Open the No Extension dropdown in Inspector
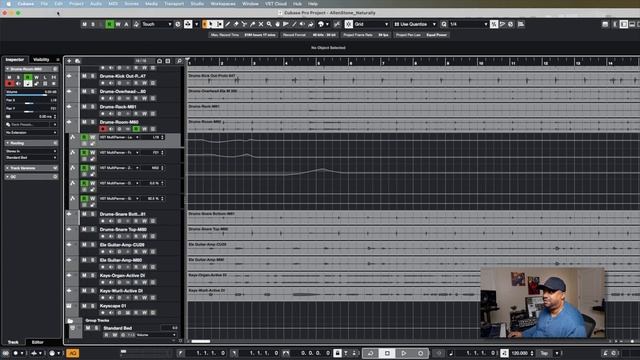Image resolution: width=640 pixels, height=360 pixels. click(31, 133)
